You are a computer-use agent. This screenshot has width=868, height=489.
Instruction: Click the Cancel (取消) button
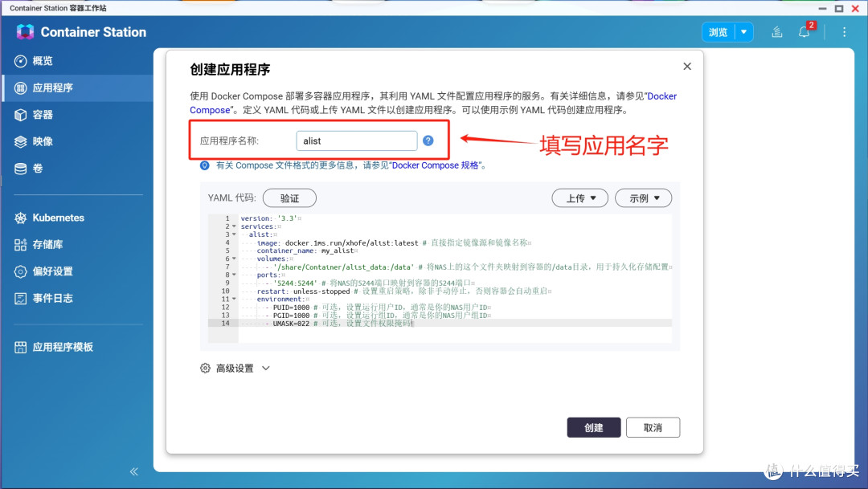click(x=653, y=428)
